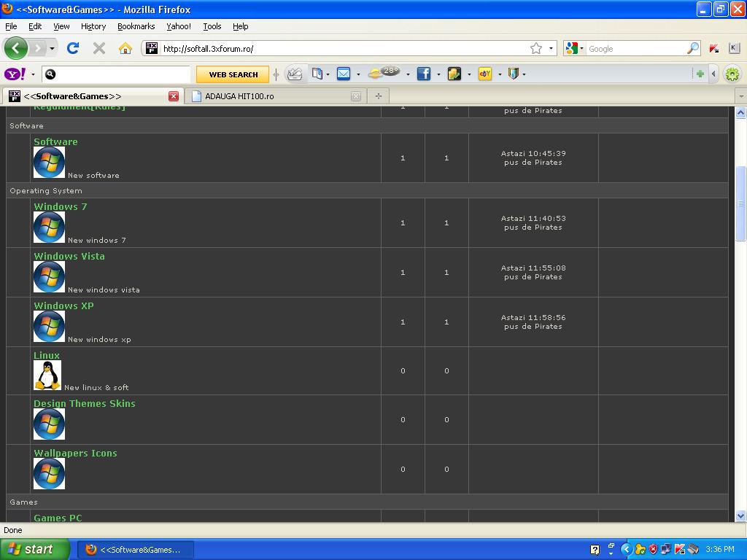Reload the page with the blue Reload icon
Viewport: 747px width, 560px height.
coord(73,48)
